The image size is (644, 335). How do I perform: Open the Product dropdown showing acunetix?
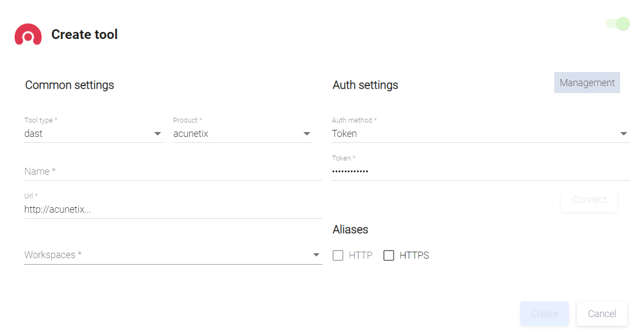click(x=242, y=134)
